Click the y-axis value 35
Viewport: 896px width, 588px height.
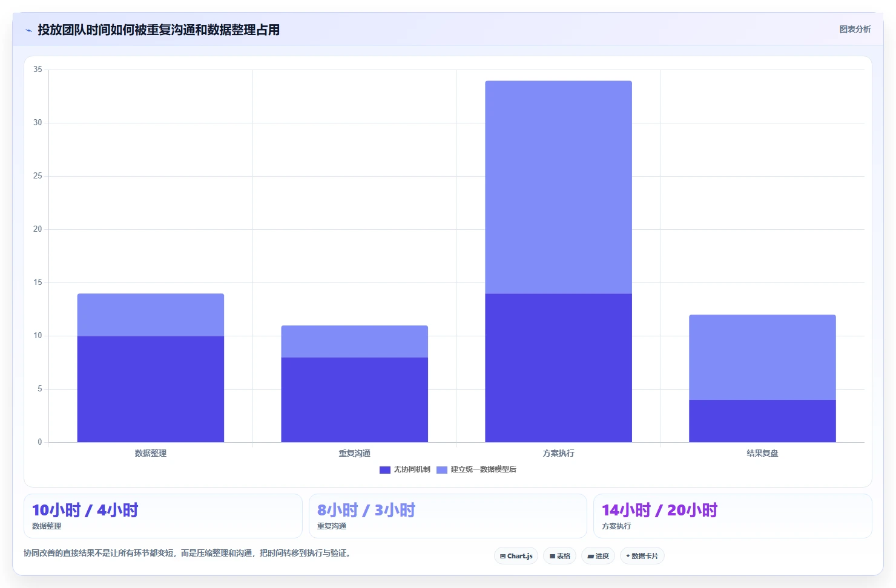[38, 70]
